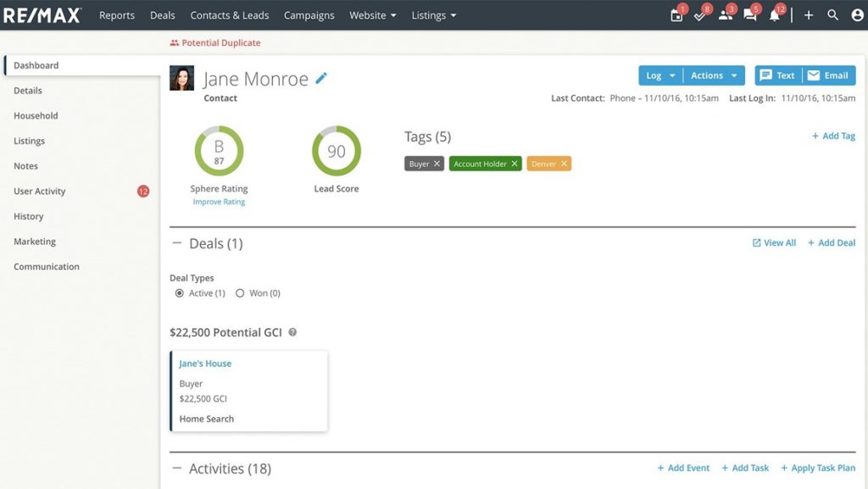The height and width of the screenshot is (489, 868).
Task: Expand the Actions dropdown
Action: [714, 75]
